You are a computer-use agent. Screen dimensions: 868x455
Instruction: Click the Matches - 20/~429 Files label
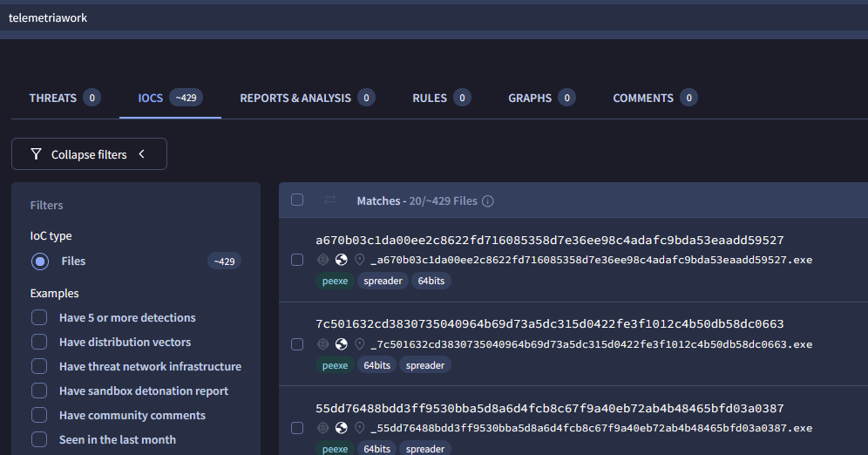[x=417, y=201]
